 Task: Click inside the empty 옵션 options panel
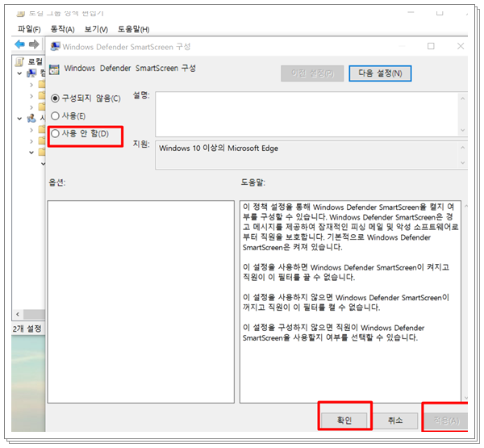coord(140,302)
